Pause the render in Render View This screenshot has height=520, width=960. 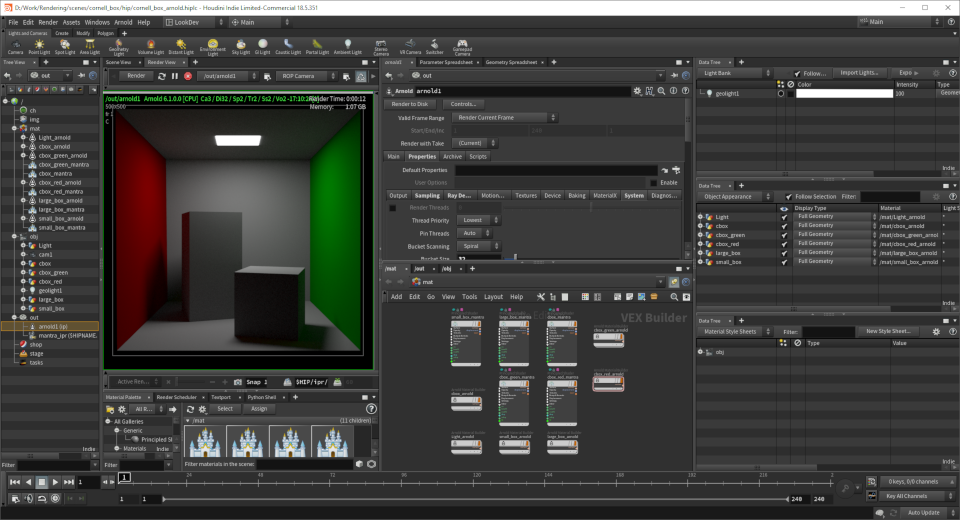[174, 77]
